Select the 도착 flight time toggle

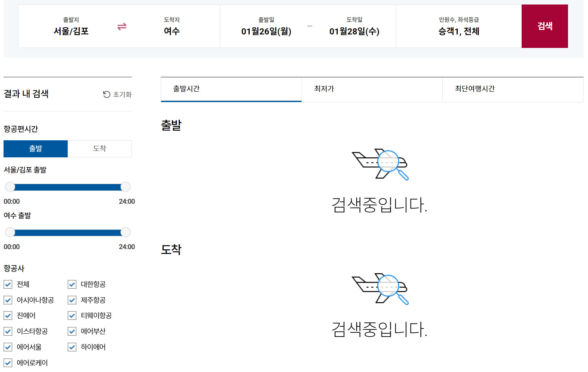pyautogui.click(x=99, y=149)
